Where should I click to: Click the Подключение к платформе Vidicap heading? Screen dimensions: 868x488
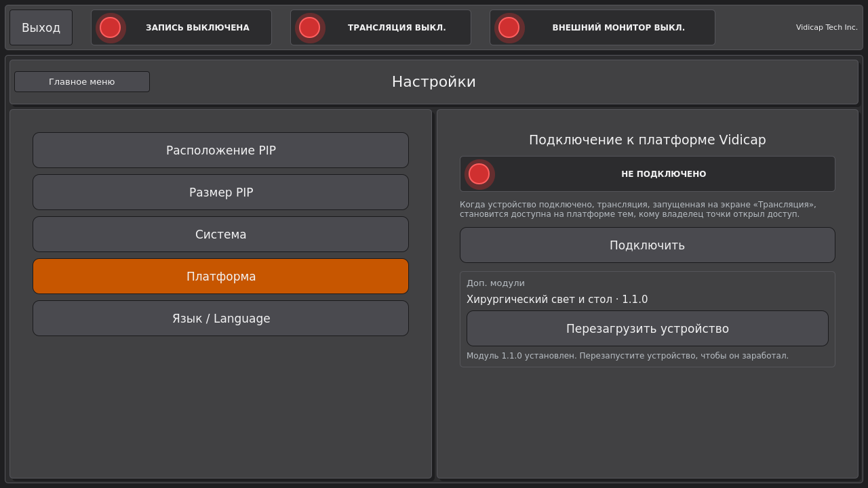tap(648, 140)
